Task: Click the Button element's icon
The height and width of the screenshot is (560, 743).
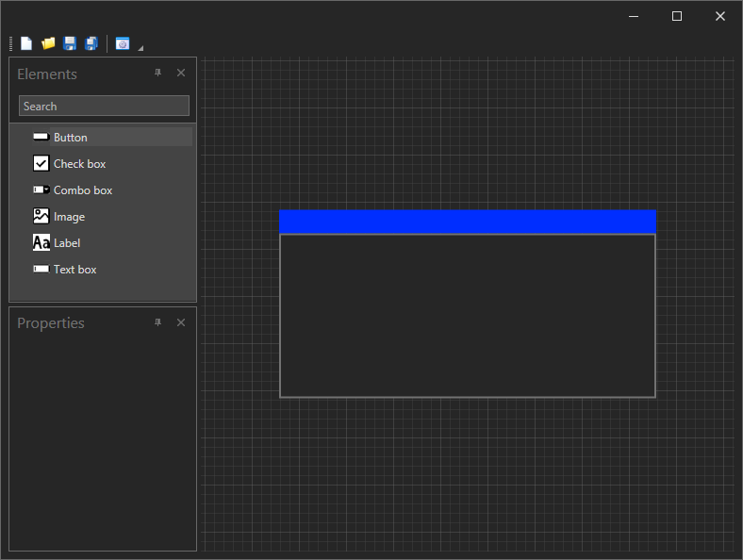Action: [x=41, y=137]
